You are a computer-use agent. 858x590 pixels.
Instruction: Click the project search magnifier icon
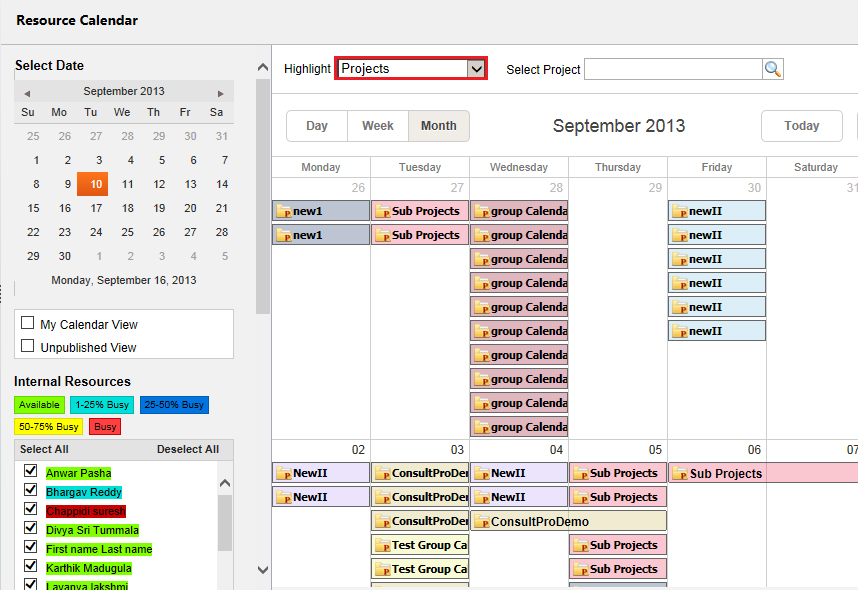click(x=773, y=69)
